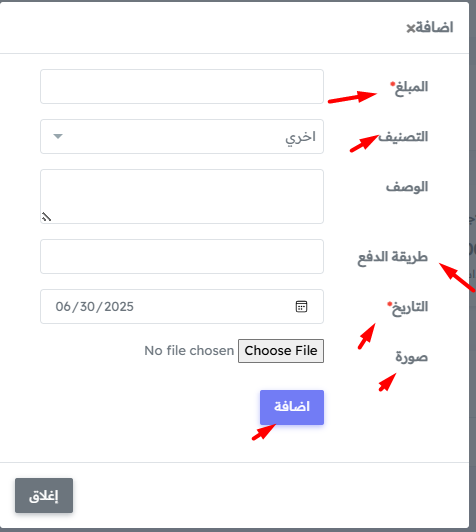Screen dimensions: 476x532
Task: Click the gray إغلاق close button
Action: pos(44,496)
